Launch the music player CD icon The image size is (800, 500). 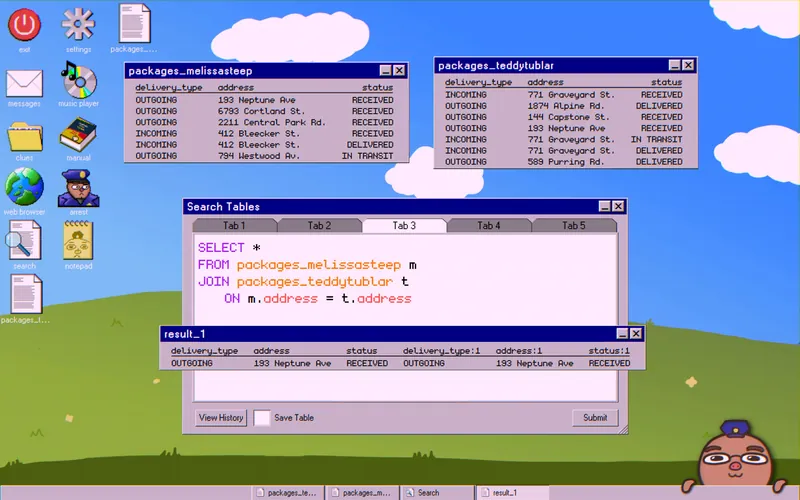point(78,80)
